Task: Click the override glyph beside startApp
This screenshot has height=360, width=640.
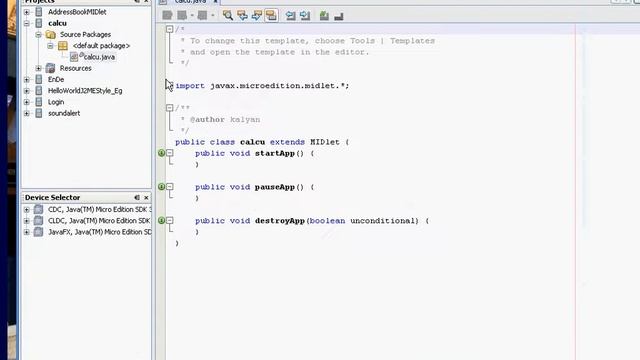Action: (162, 153)
